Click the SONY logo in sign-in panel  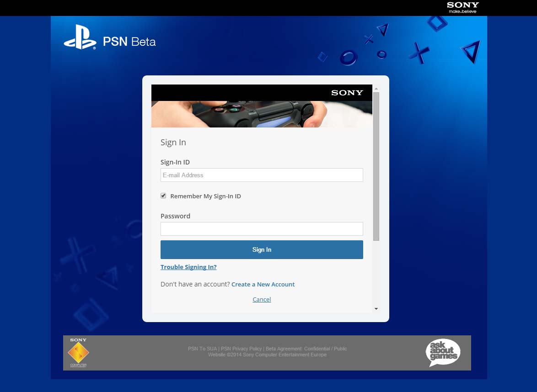pyautogui.click(x=347, y=93)
